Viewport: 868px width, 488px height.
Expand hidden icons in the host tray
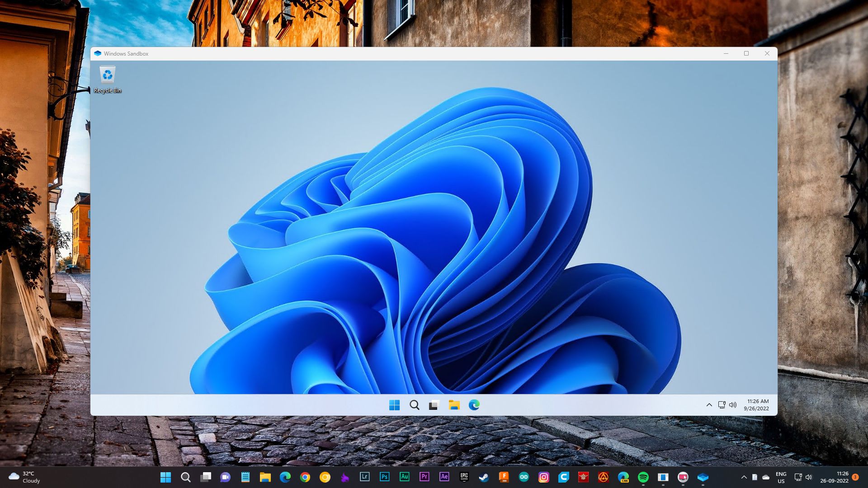[x=745, y=477]
